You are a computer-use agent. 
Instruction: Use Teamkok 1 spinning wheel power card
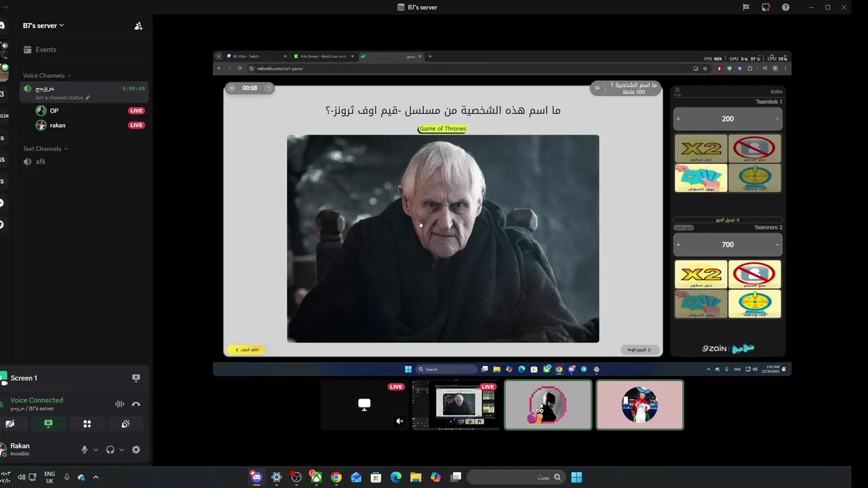[x=755, y=178]
